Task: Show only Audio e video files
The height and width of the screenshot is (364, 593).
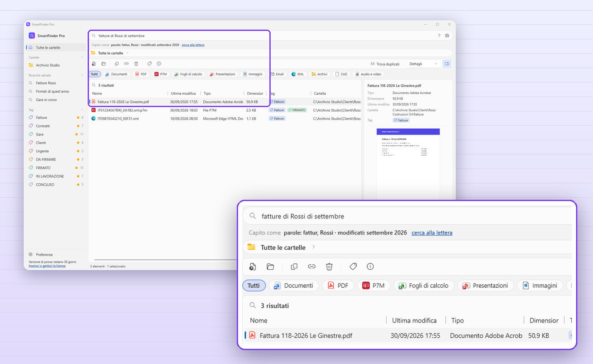Action: point(369,74)
